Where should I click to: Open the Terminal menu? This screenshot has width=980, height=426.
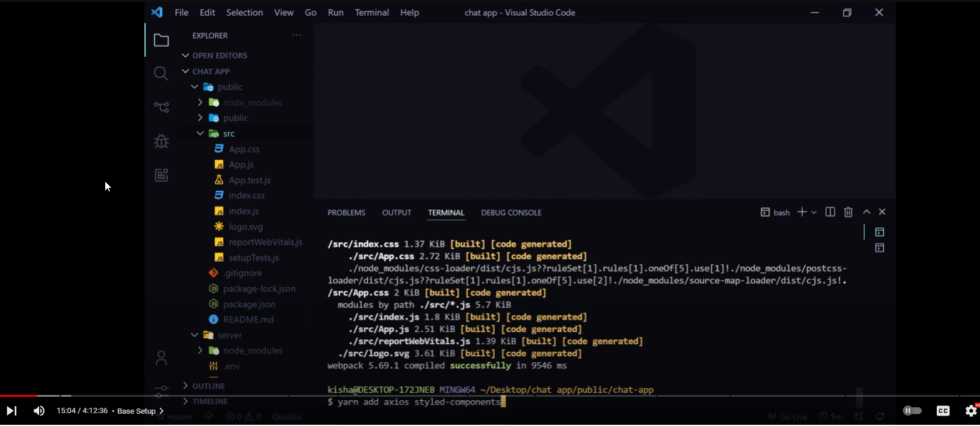[372, 12]
